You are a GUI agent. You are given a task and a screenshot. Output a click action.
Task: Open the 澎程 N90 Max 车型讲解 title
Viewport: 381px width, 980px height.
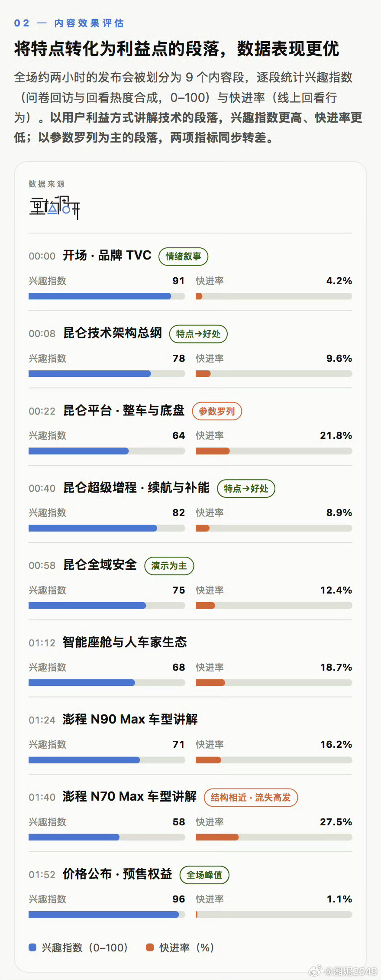[x=130, y=719]
